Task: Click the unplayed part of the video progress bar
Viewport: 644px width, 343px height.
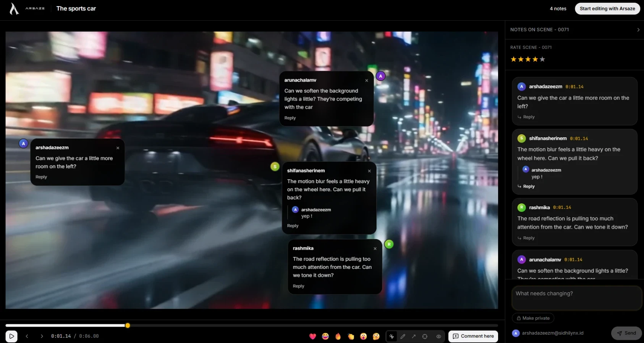Action: click(314, 325)
